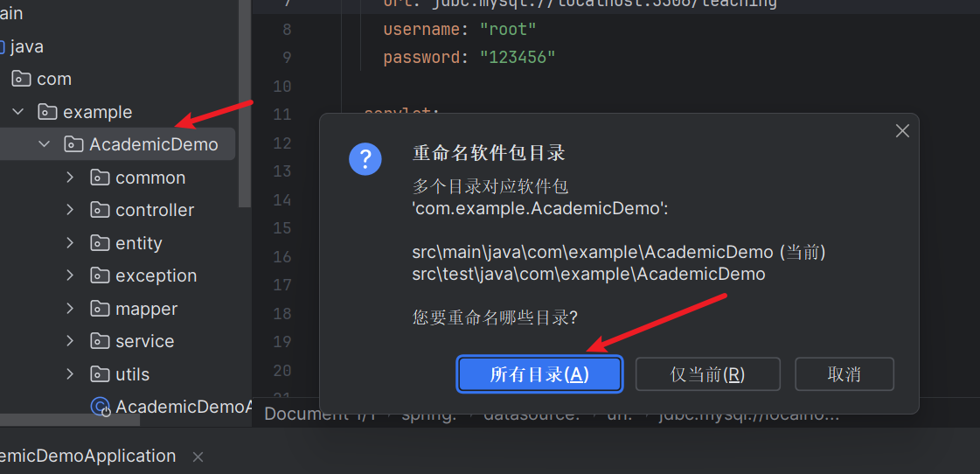The image size is (980, 474).
Task: Close the AcademicDemoApplication tab
Action: click(198, 457)
